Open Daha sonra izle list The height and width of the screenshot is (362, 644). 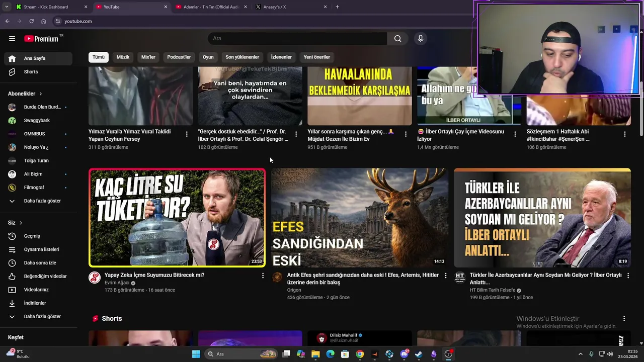tap(38, 263)
